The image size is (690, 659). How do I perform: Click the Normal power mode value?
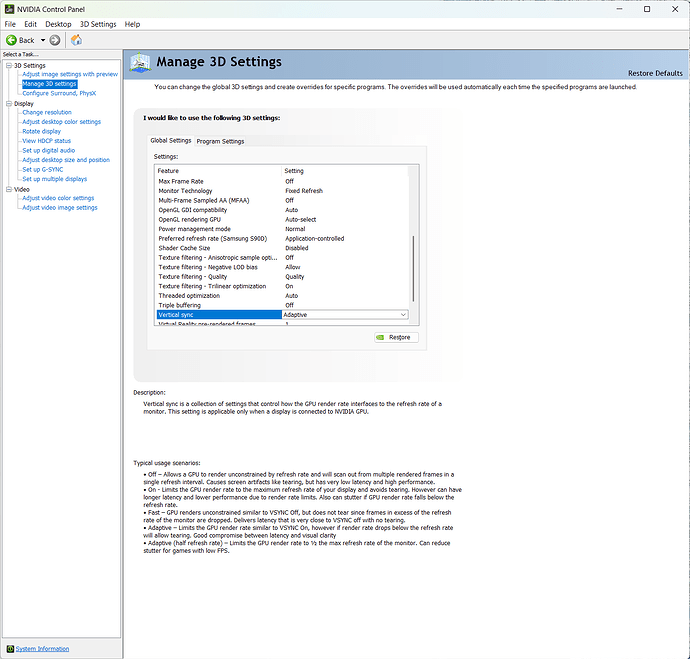(295, 229)
